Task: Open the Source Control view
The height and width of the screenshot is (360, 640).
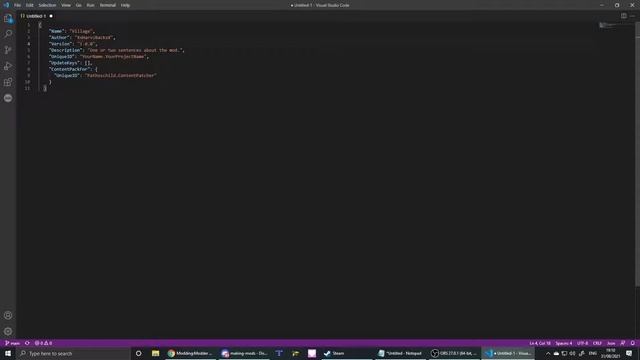Action: pos(8,50)
